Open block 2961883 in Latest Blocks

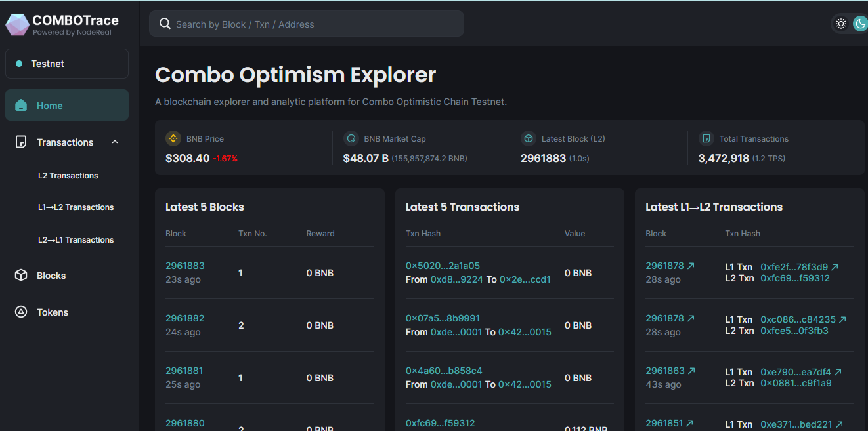click(185, 266)
